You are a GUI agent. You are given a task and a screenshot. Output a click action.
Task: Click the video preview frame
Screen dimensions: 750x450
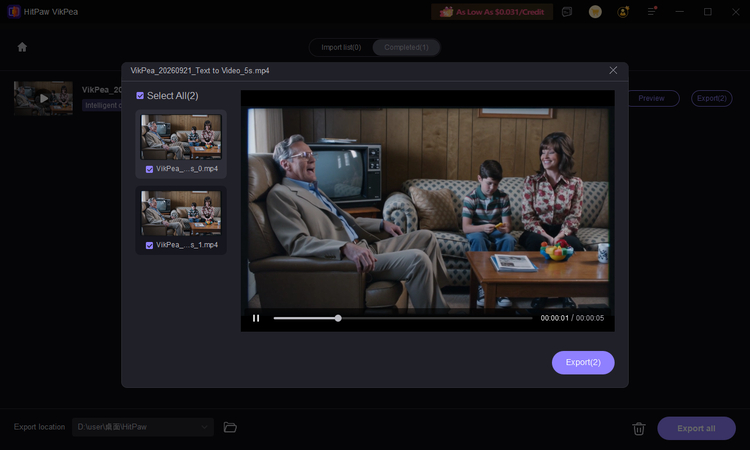(x=428, y=209)
